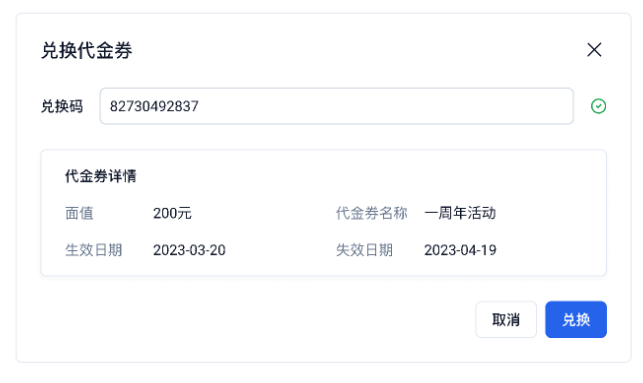643x383 pixels.
Task: Focus the 兑换码 input field
Action: (336, 106)
